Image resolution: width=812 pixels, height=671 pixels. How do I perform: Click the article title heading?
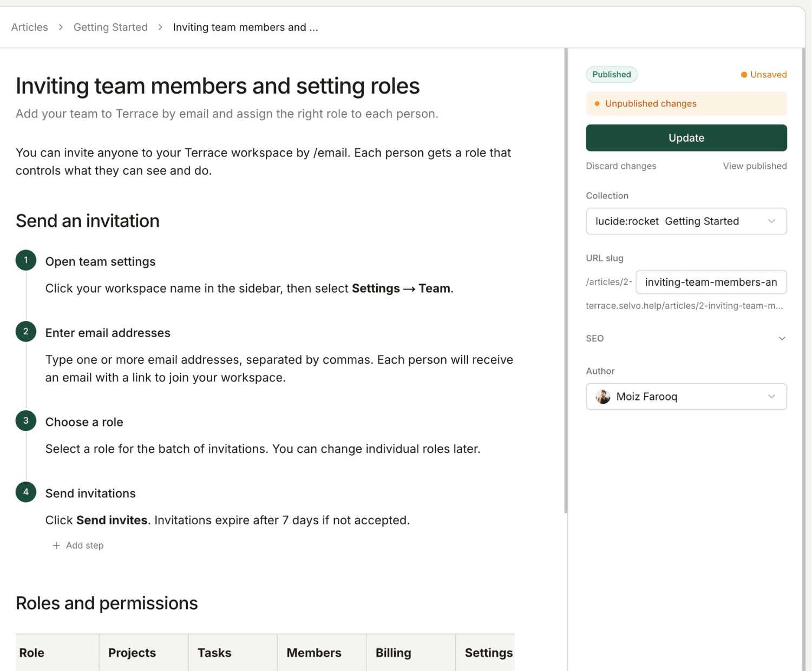tap(218, 86)
